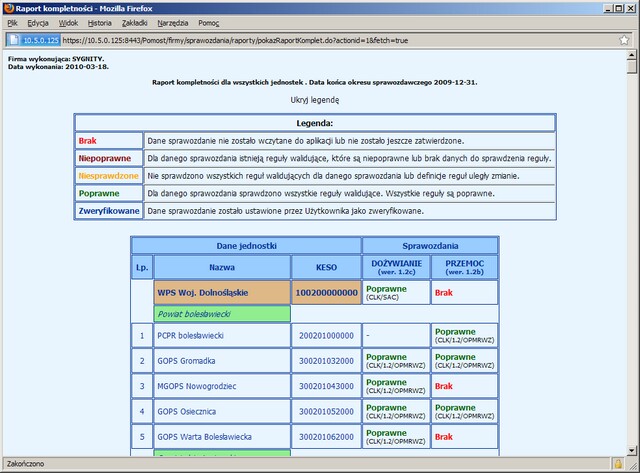This screenshot has width=640, height=473.
Task: Click the scroll up arrow of the page scrollbar
Action: 632,55
